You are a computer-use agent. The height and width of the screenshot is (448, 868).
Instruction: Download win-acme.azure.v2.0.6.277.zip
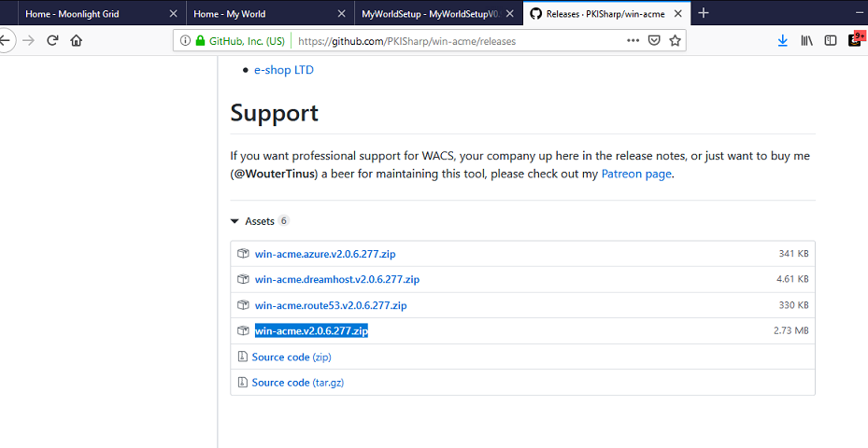tap(325, 255)
